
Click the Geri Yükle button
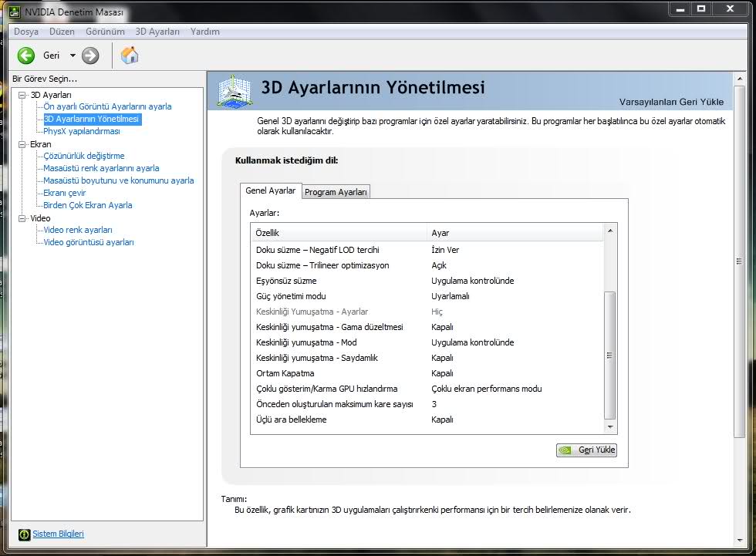coord(586,450)
